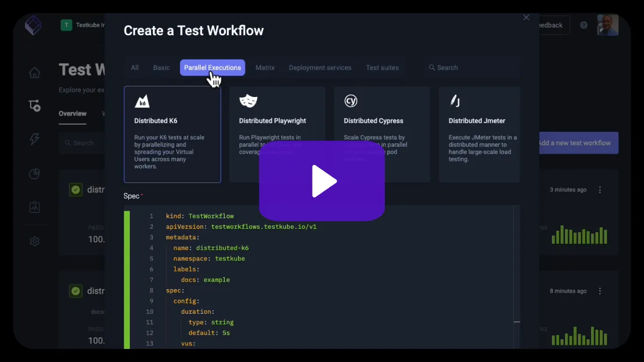Screen dimensions: 644x362
Task: Choose the Distributed K6 template card
Action: pyautogui.click(x=172, y=134)
